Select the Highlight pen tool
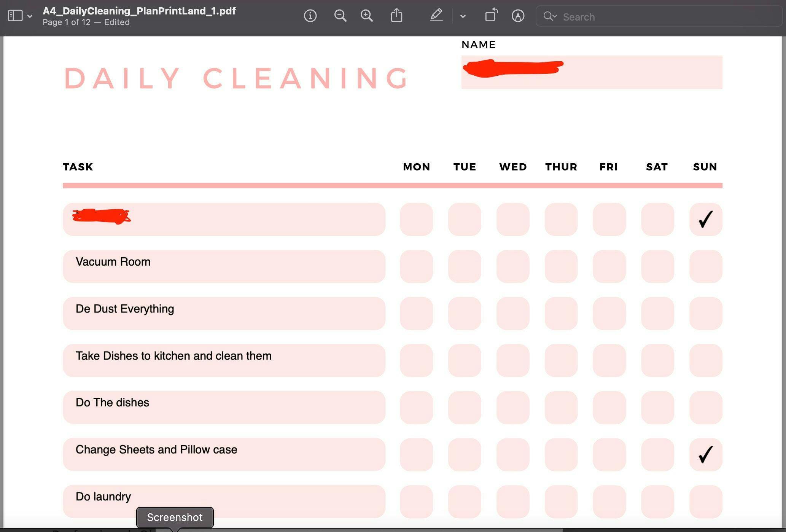The width and height of the screenshot is (786, 532). [436, 16]
